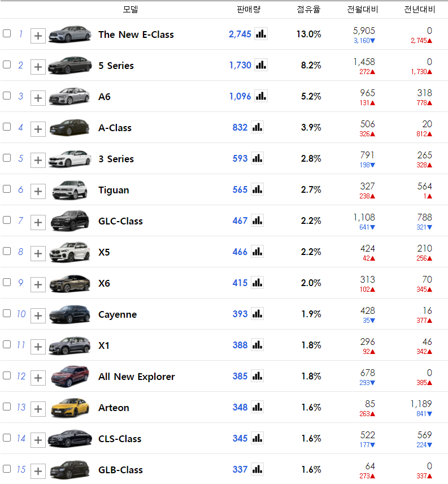This screenshot has height=484, width=448.
Task: Click chart icon in Arteon row
Action: pyautogui.click(x=257, y=407)
